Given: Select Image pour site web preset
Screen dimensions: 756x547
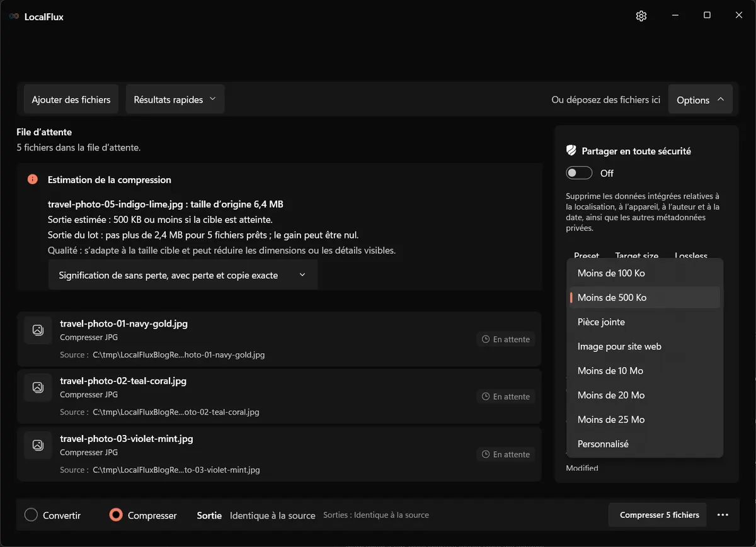Looking at the screenshot, I should point(644,346).
